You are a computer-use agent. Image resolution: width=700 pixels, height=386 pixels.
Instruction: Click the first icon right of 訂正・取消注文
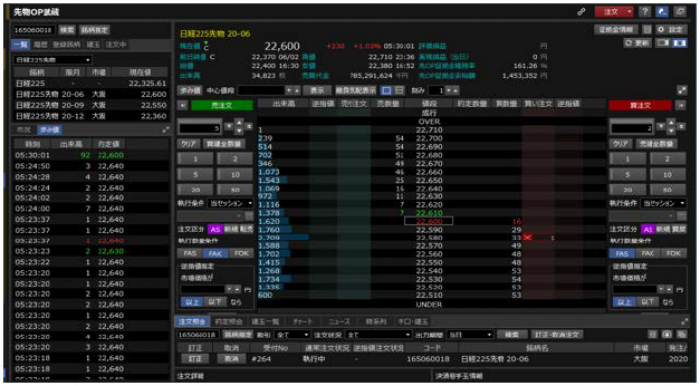(653, 334)
